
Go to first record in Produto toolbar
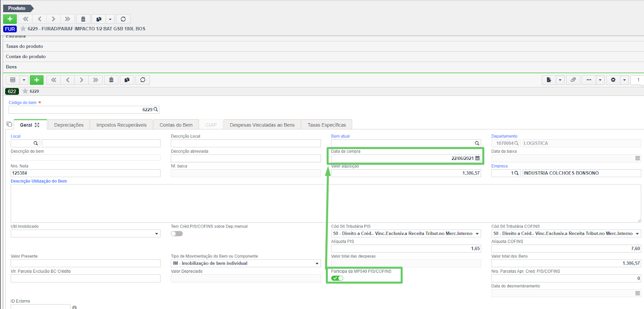pyautogui.click(x=26, y=19)
